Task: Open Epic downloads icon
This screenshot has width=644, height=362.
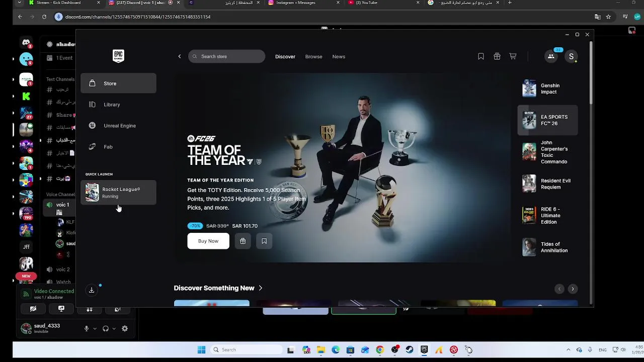Action: (92, 290)
